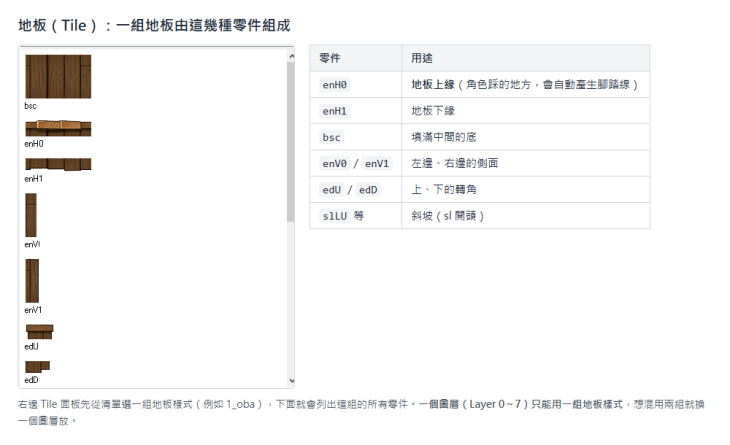Viewport: 730px width, 445px height.
Task: Click the enV0 code in table
Action: 335,163
